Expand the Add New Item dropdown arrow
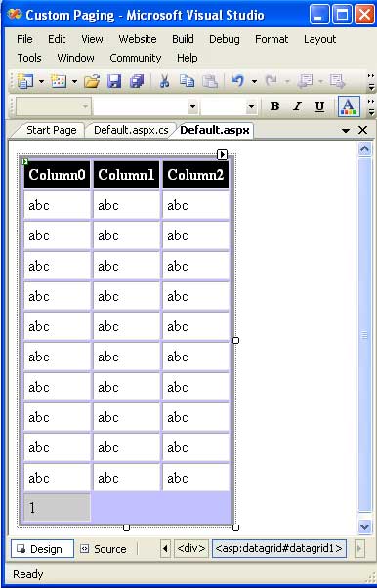The width and height of the screenshot is (377, 588). tap(74, 81)
